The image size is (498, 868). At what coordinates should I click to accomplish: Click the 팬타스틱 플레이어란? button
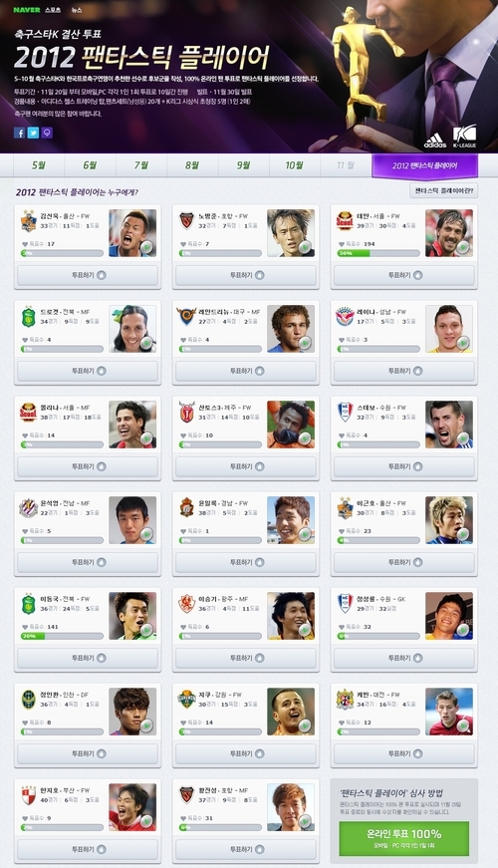[444, 190]
